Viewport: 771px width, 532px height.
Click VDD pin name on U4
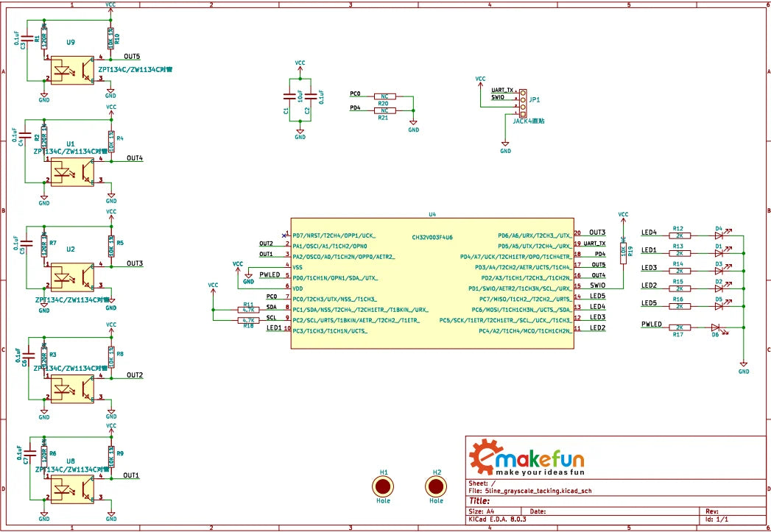[298, 288]
